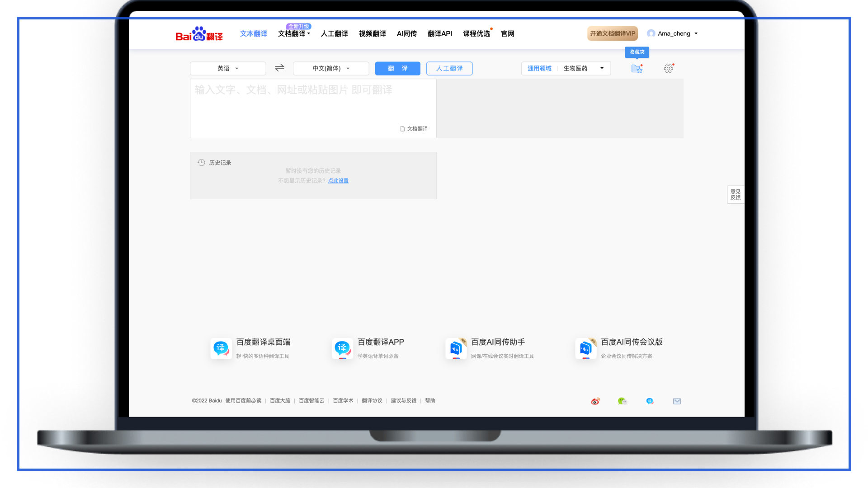Open the 中文(简体) target language dropdown
The image size is (868, 488).
point(330,68)
